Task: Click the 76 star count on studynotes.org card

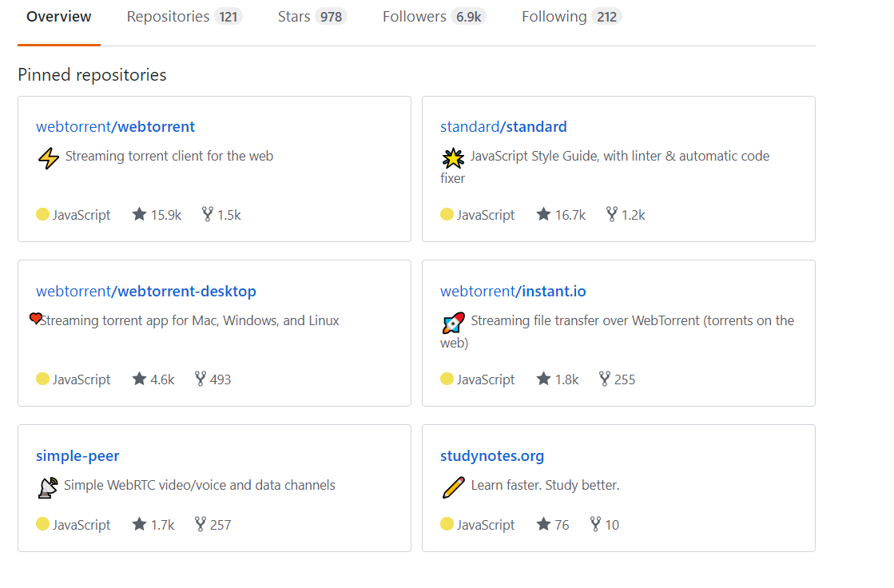Action: [562, 525]
